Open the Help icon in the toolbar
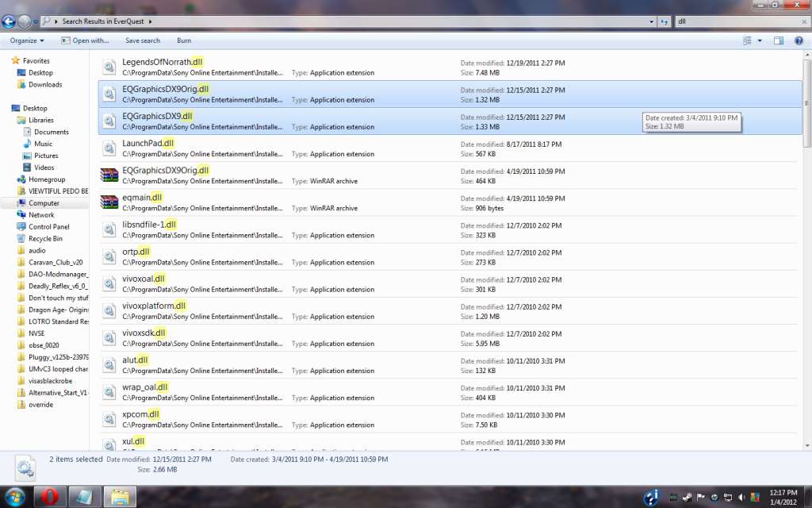Viewport: 812px width, 508px height. pos(799,40)
